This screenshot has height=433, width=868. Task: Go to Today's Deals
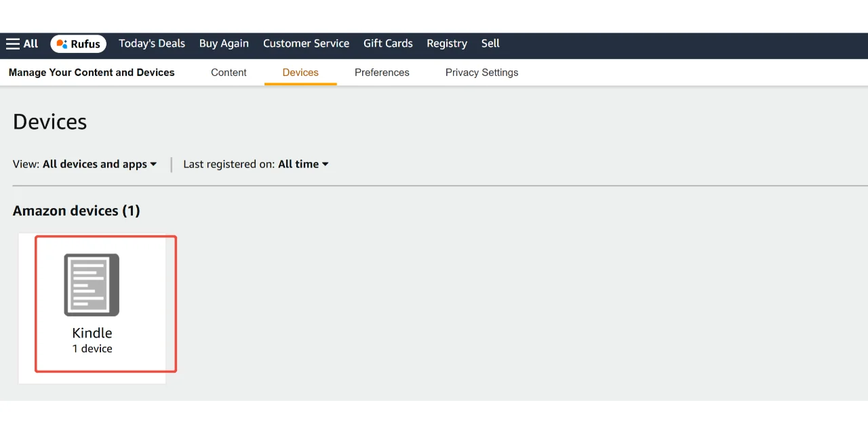[x=152, y=43]
